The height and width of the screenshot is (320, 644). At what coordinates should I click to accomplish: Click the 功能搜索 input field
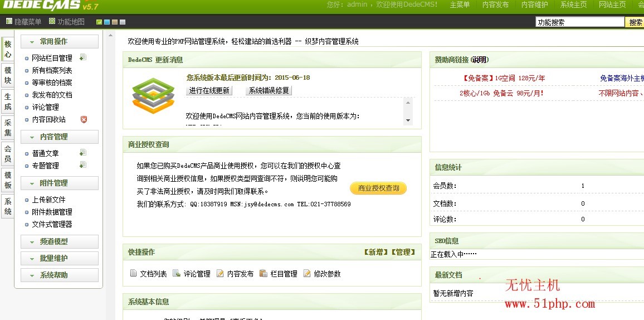[x=580, y=22]
